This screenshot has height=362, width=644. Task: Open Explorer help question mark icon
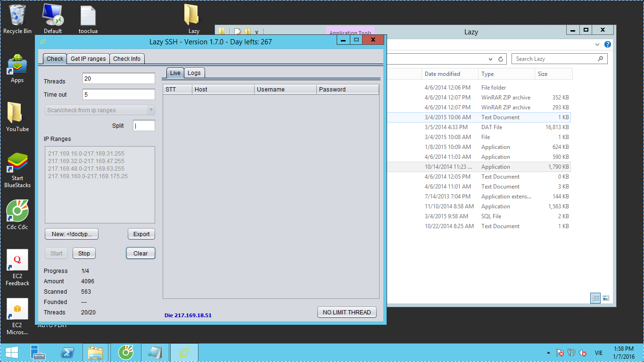pos(608,44)
